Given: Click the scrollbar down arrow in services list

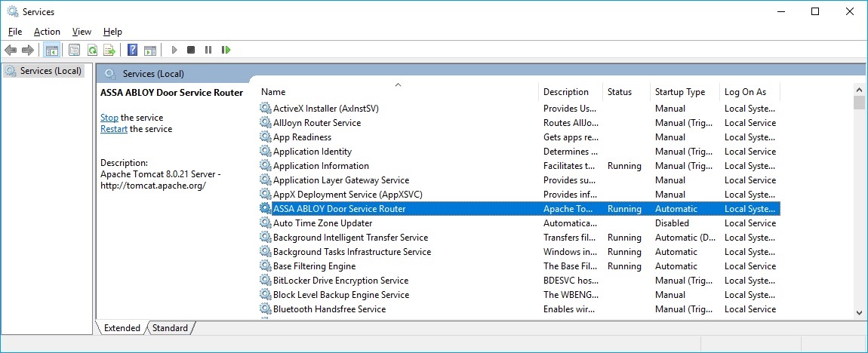Looking at the screenshot, I should pyautogui.click(x=859, y=312).
